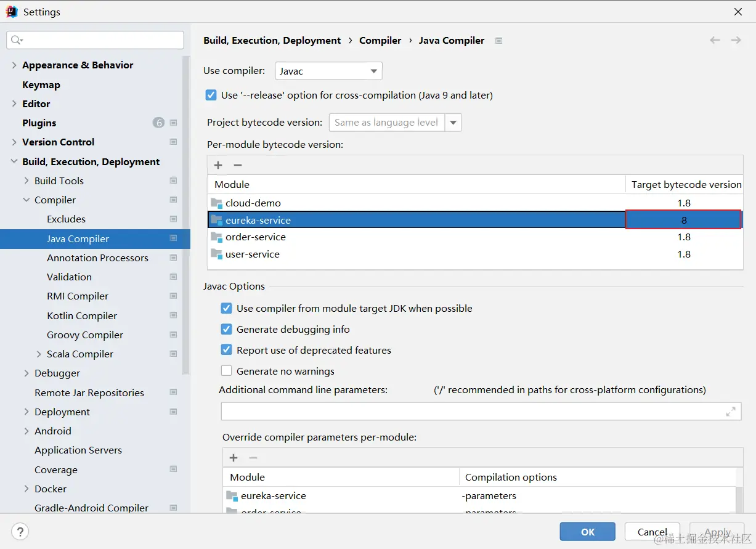
Task: Click the project-level icon beside Annotation Processors
Action: point(173,258)
